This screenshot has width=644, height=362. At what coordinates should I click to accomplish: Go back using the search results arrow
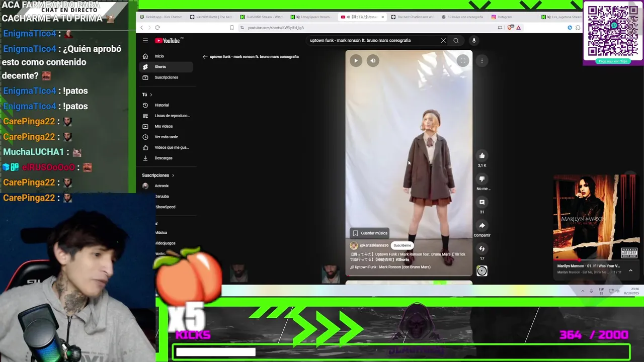205,57
